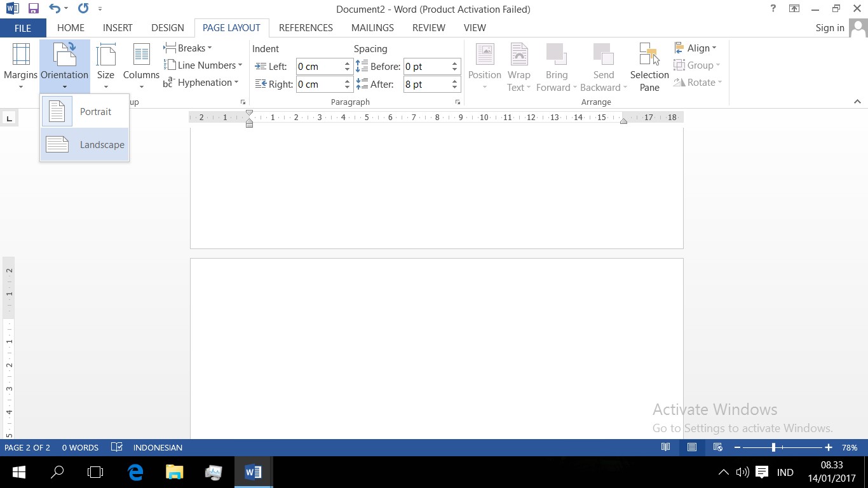Screen dimensions: 868x488
Task: Click the Spacing Before field
Action: tap(427, 67)
